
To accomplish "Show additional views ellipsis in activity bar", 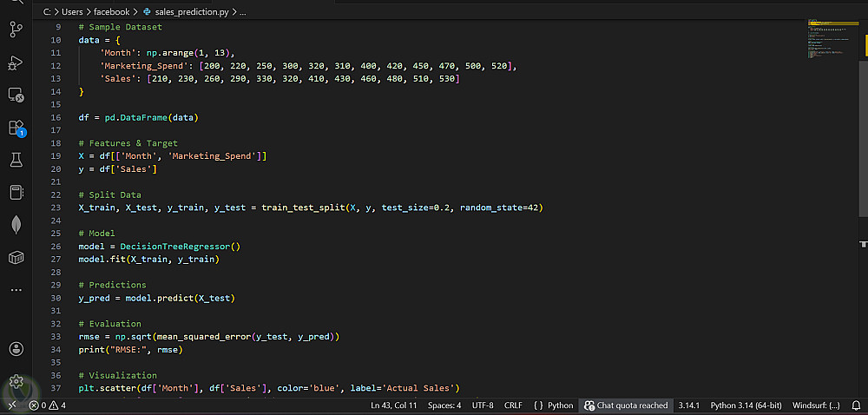I will 16,289.
